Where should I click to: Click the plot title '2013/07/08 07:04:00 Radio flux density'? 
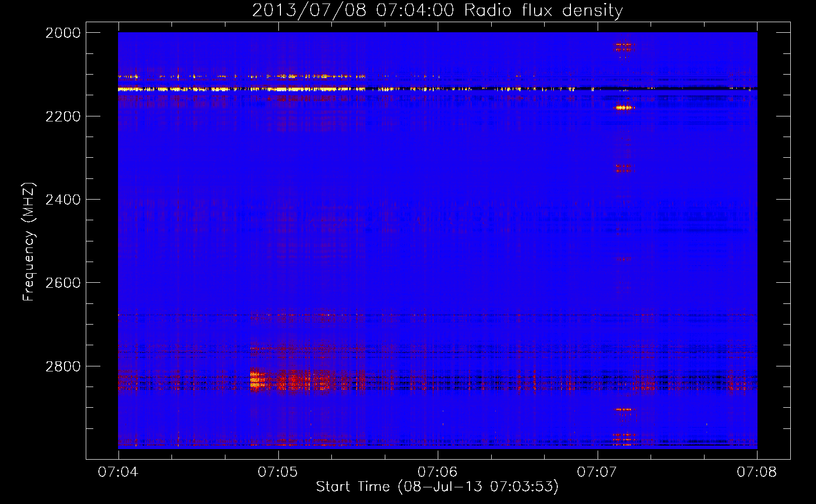[x=437, y=11]
